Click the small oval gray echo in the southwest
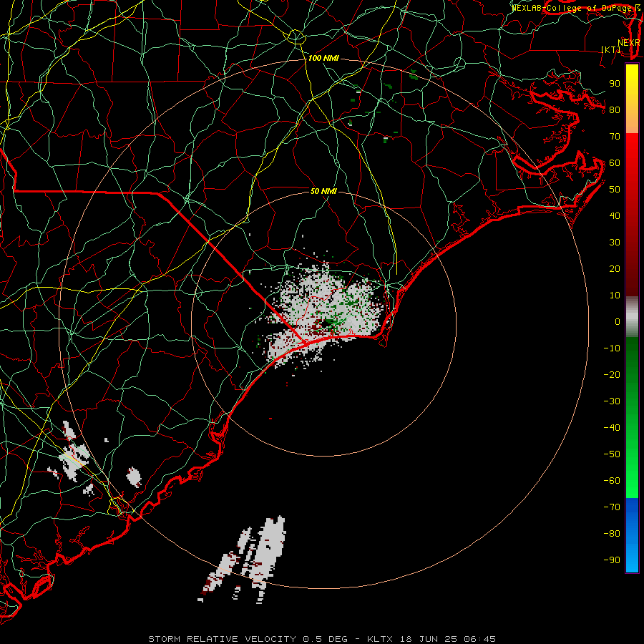Screen dimensions: 644x644 (x=134, y=477)
